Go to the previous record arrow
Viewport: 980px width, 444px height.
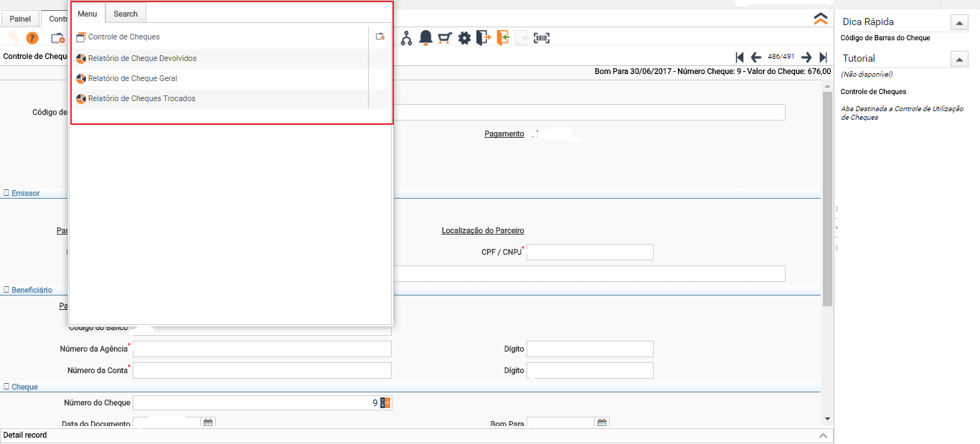pos(755,57)
